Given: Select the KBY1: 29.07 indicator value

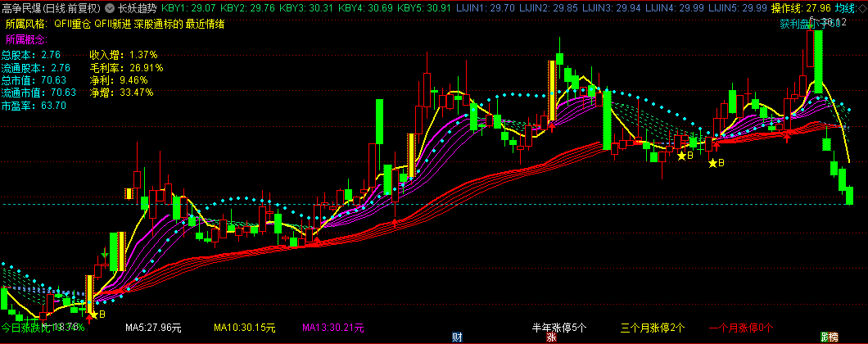Looking at the screenshot, I should click(188, 9).
